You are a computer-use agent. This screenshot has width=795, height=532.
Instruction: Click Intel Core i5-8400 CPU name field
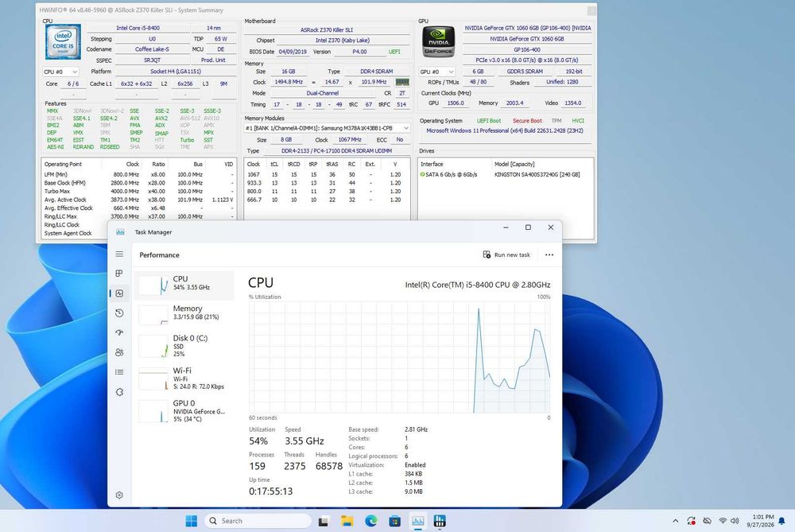tap(138, 28)
